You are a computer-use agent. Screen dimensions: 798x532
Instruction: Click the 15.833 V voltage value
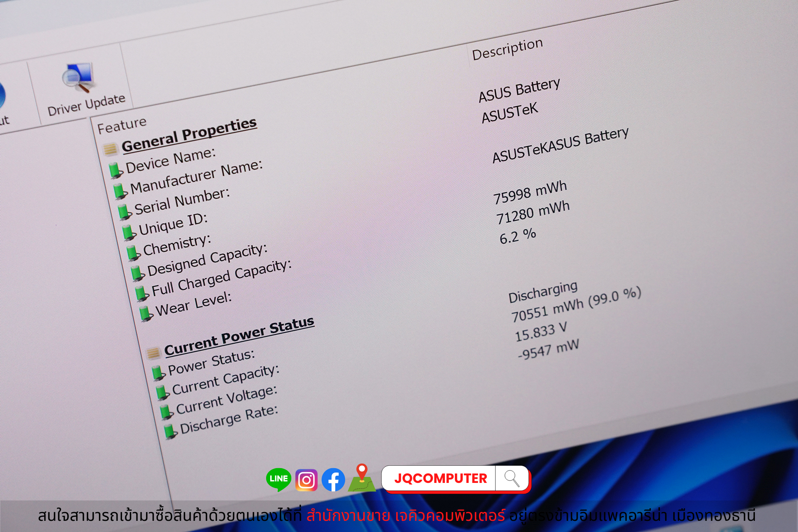tap(541, 332)
